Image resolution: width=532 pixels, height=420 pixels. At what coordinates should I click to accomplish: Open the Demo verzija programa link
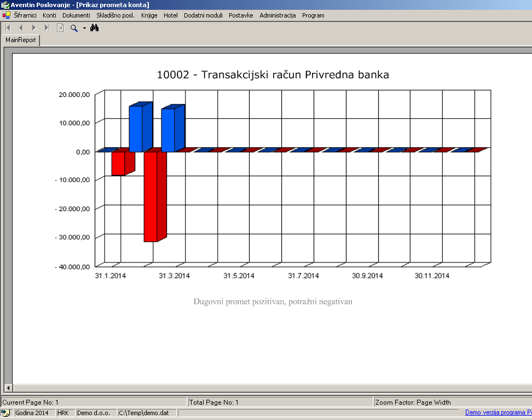[498, 413]
